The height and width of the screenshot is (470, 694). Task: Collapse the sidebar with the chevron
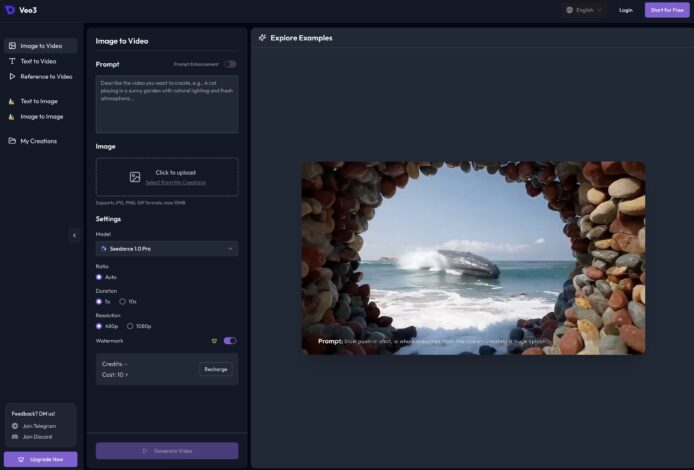coord(73,235)
